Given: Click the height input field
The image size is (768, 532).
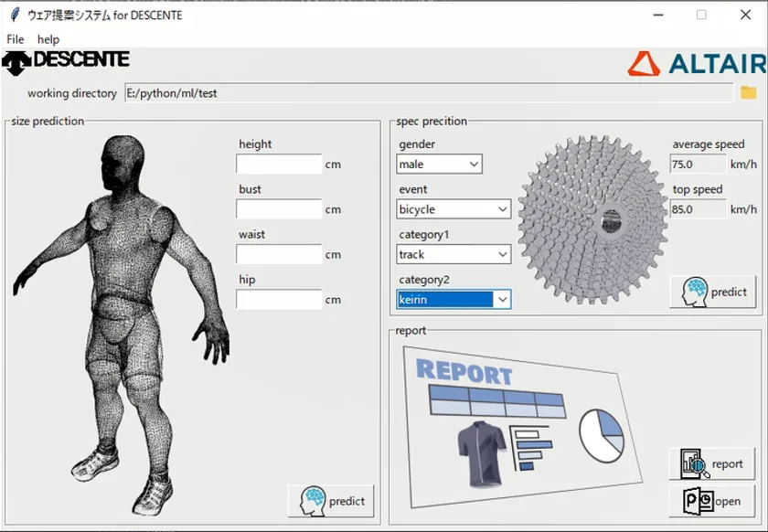Looking at the screenshot, I should coord(279,165).
